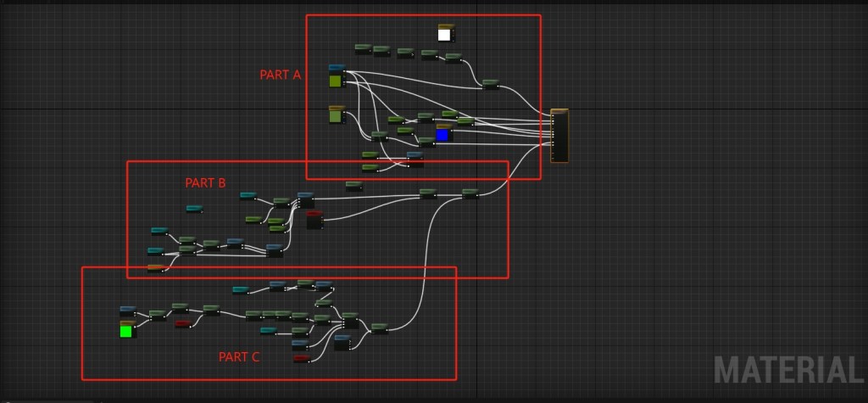Screen dimensions: 868x403
Task: Click the light green preview node in Part A
Action: (x=337, y=115)
